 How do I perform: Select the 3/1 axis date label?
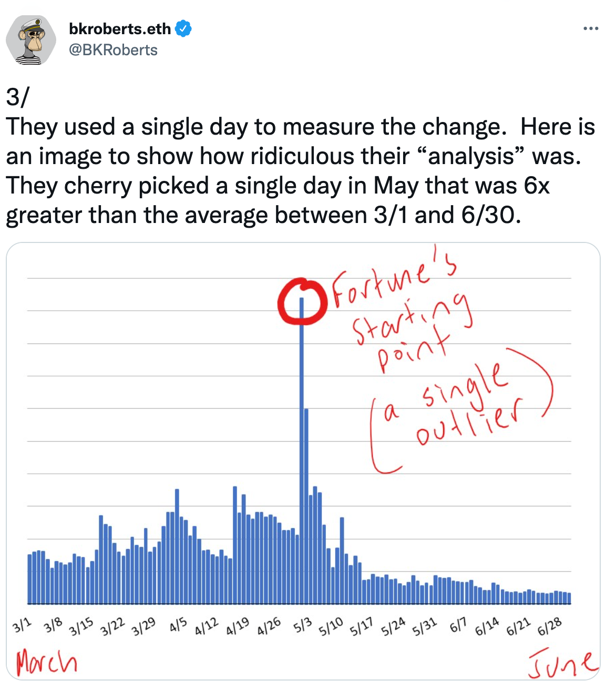(22, 625)
